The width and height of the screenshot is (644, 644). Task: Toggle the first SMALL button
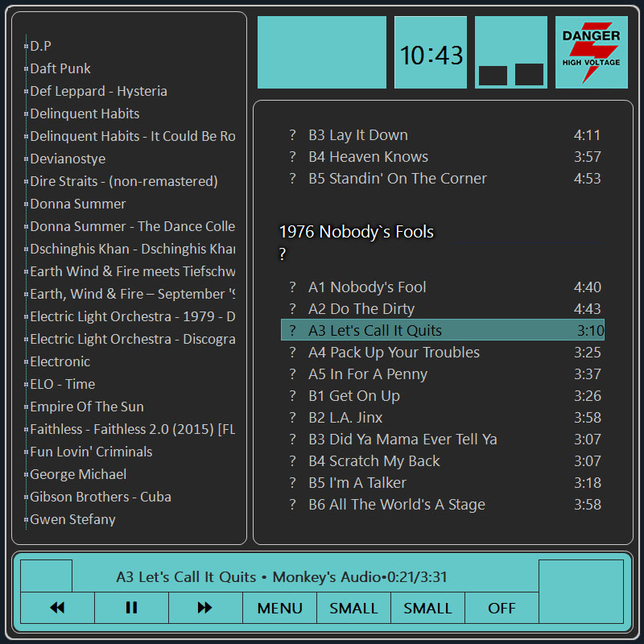[x=353, y=608]
